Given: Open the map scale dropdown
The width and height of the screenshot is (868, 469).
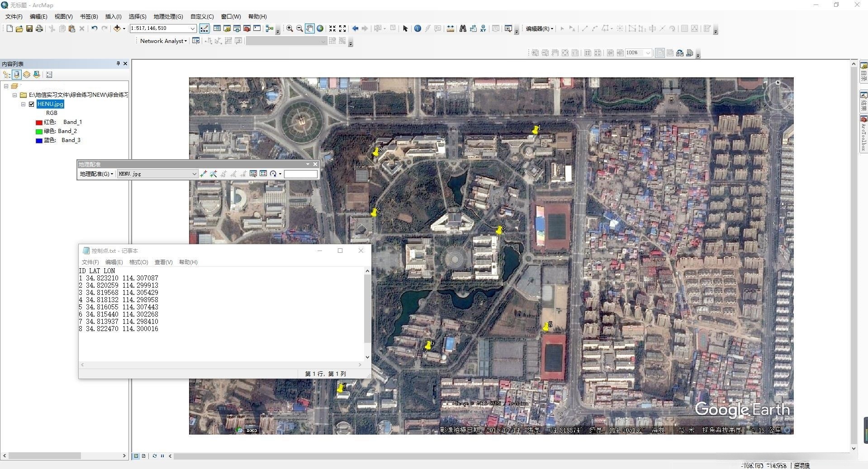Looking at the screenshot, I should pyautogui.click(x=192, y=28).
